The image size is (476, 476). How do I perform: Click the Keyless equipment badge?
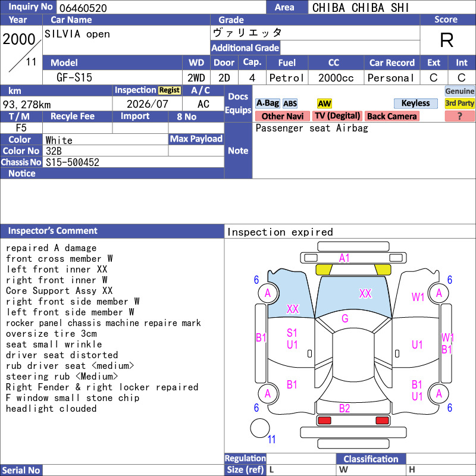pyautogui.click(x=415, y=103)
